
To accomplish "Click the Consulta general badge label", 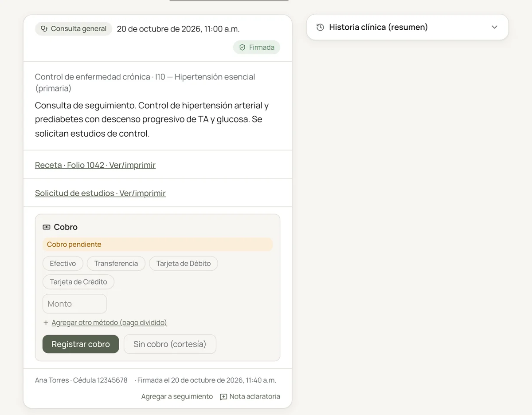I will (78, 29).
